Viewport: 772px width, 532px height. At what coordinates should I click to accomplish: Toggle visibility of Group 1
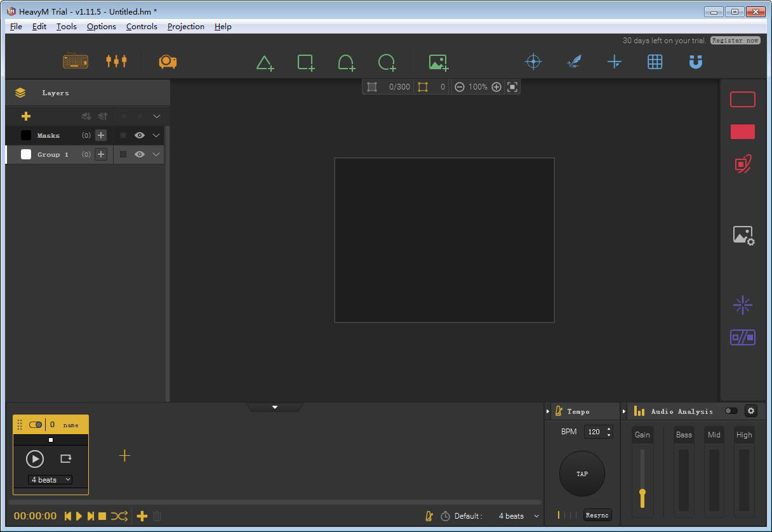140,154
